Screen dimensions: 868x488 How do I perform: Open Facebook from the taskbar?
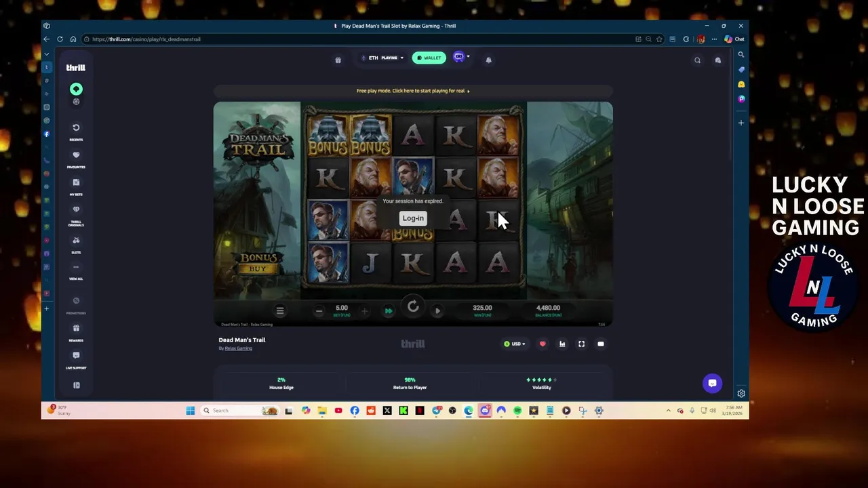[x=355, y=410]
